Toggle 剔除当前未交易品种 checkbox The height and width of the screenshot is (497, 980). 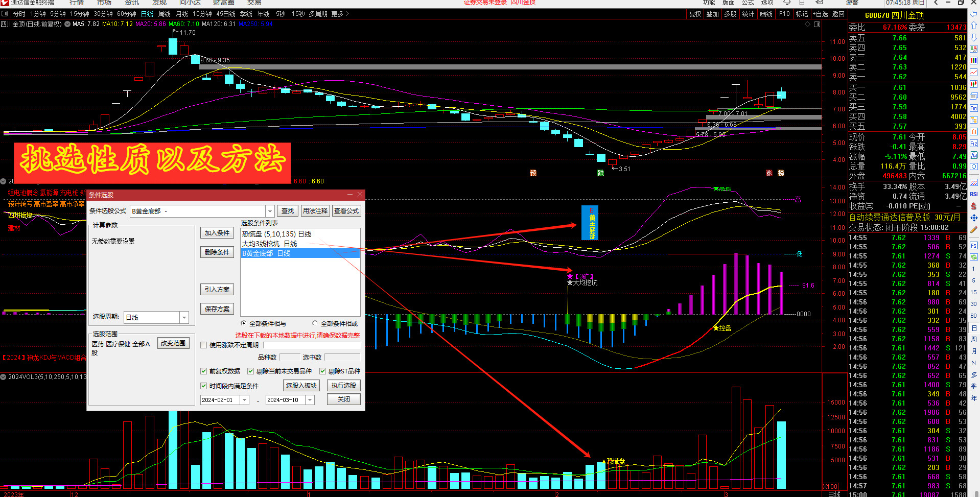[251, 371]
